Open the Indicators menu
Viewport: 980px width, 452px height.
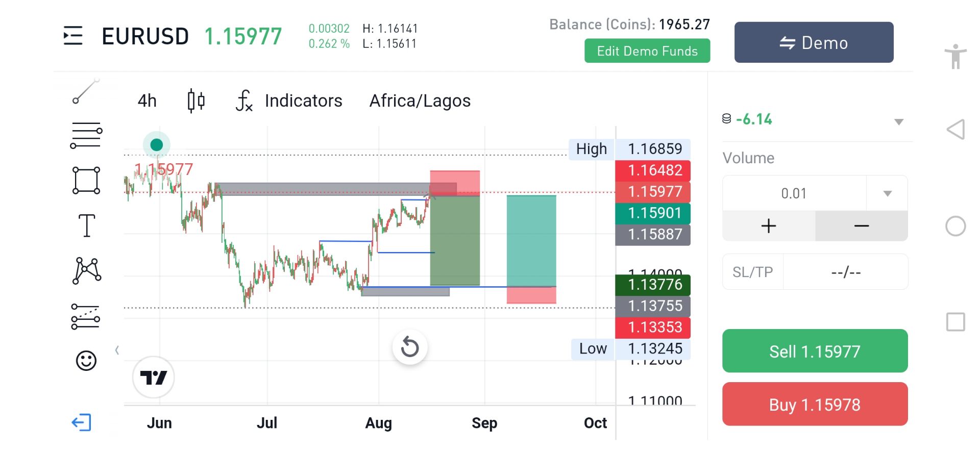click(x=289, y=101)
